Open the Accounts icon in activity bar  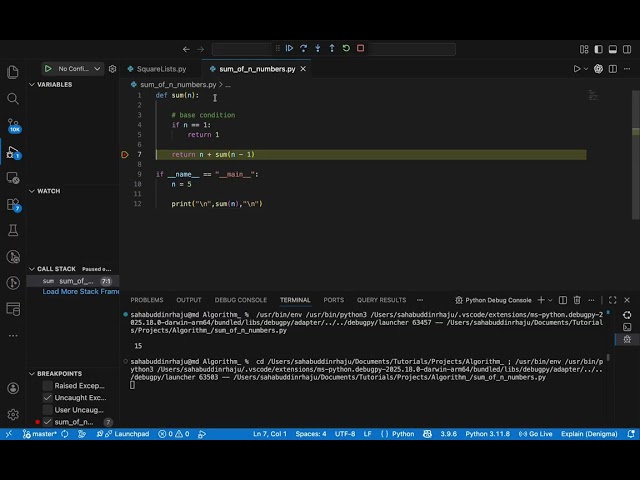point(13,388)
